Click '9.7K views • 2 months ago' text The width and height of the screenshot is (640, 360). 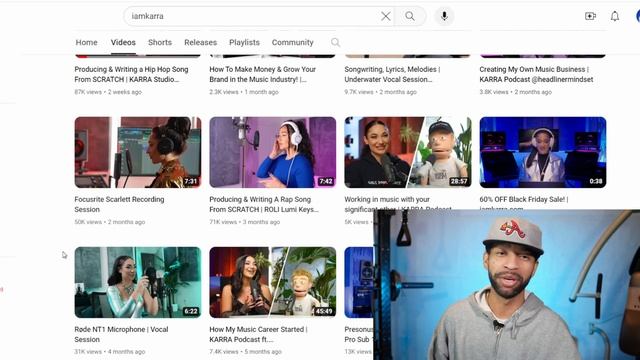(380, 92)
